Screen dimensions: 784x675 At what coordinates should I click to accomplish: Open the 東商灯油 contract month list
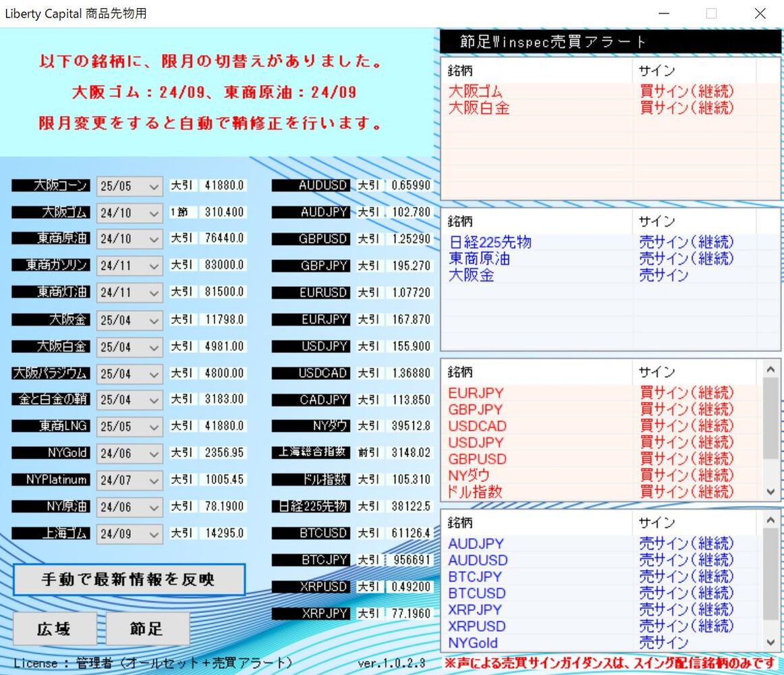(x=130, y=292)
